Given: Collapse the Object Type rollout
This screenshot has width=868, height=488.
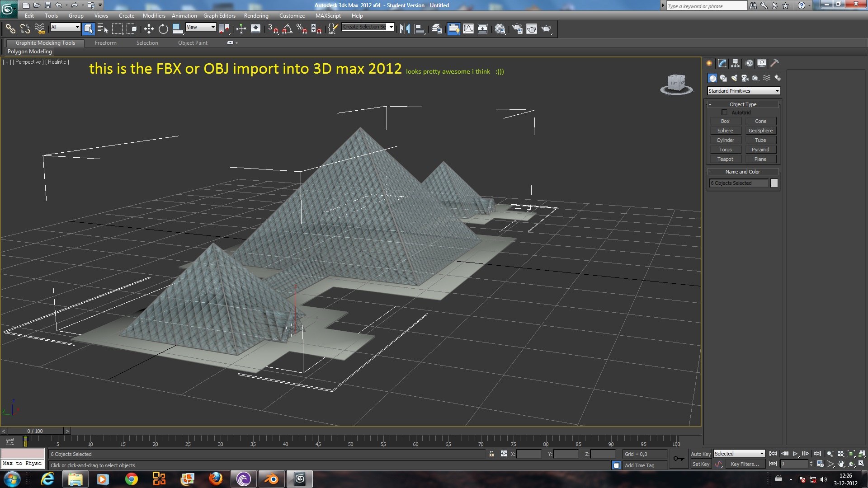Looking at the screenshot, I should coord(743,104).
